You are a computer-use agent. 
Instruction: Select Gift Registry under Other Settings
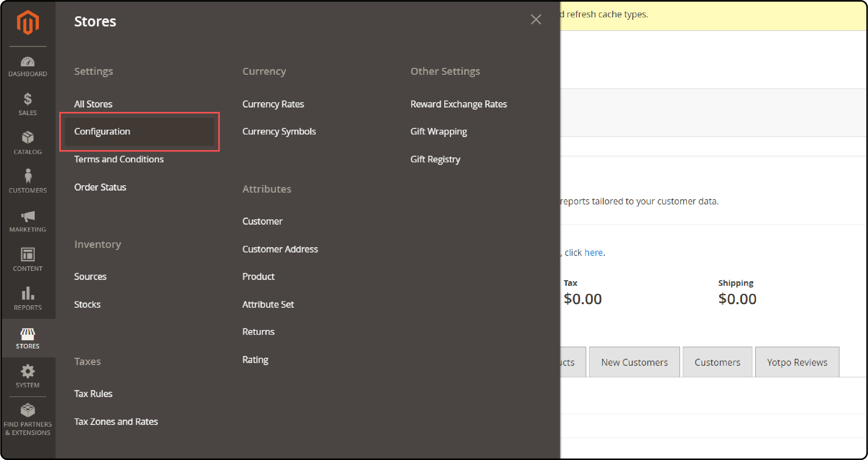[x=435, y=159]
